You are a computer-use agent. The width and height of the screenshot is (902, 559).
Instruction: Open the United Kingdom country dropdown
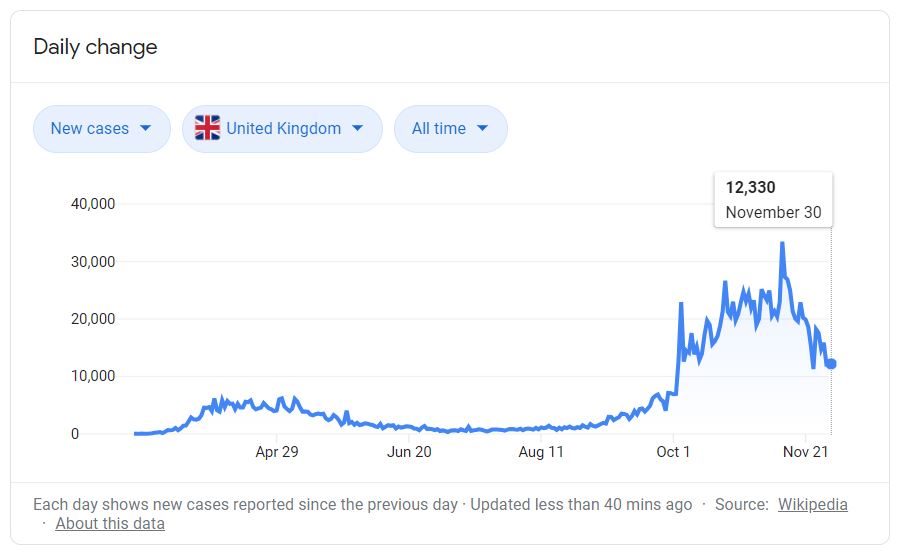click(x=282, y=129)
